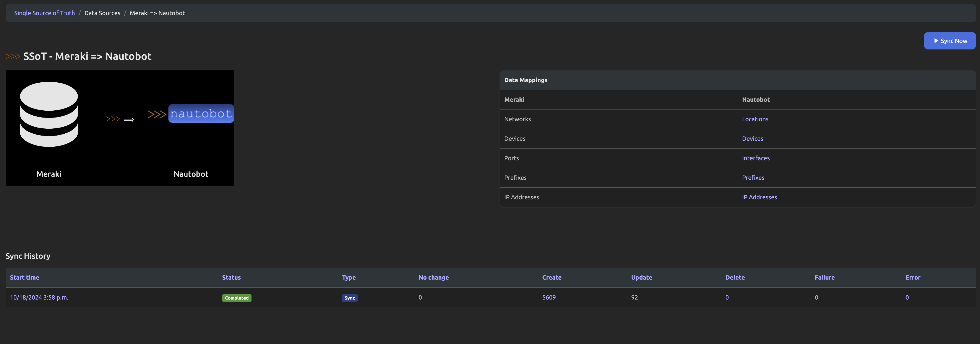Open the Prefixes mapping link
The height and width of the screenshot is (344, 980).
753,177
